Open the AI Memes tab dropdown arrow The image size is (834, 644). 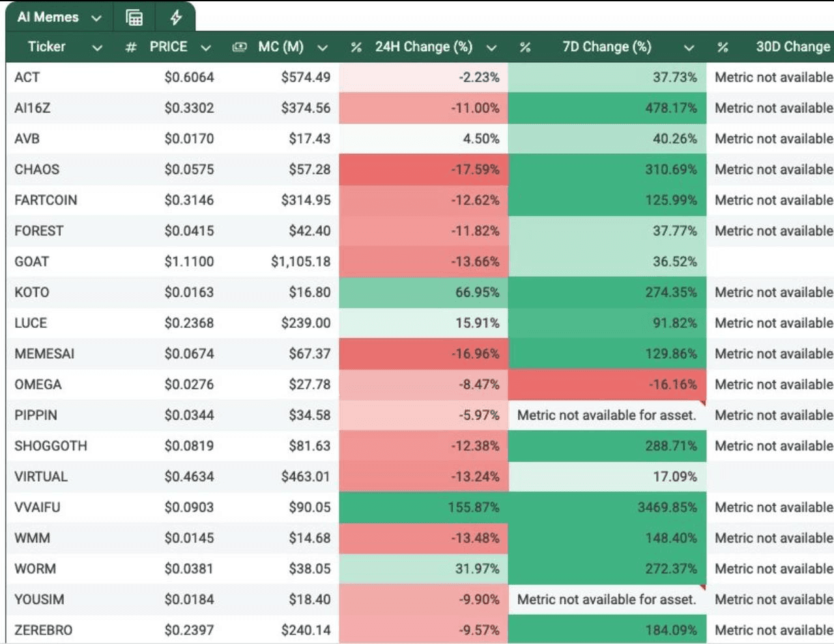click(96, 18)
